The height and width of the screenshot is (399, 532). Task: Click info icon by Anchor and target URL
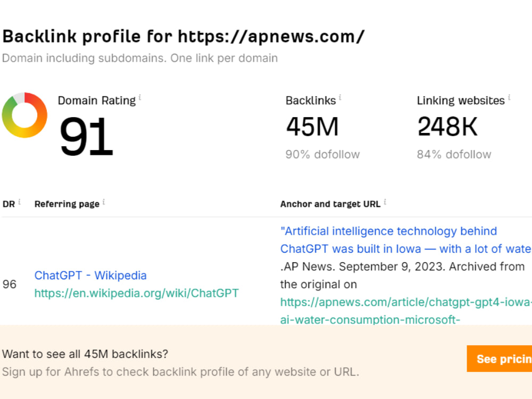click(385, 202)
